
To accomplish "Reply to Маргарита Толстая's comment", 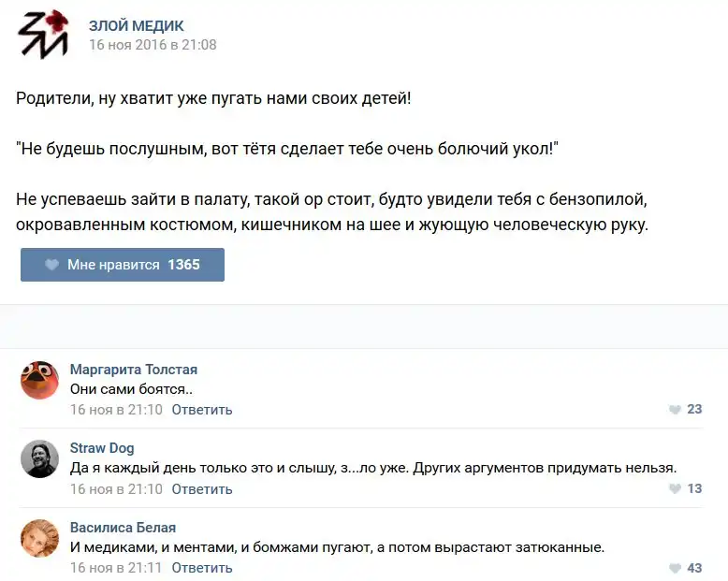I will 202,410.
